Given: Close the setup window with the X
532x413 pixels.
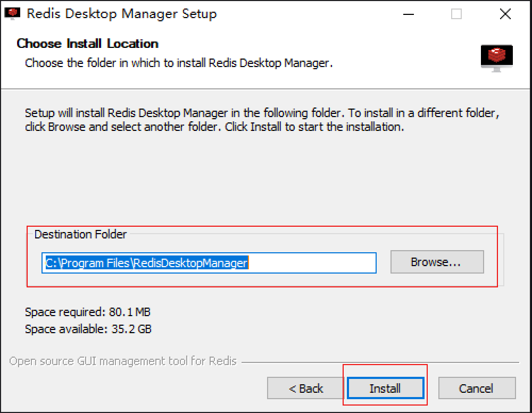Looking at the screenshot, I should (505, 14).
